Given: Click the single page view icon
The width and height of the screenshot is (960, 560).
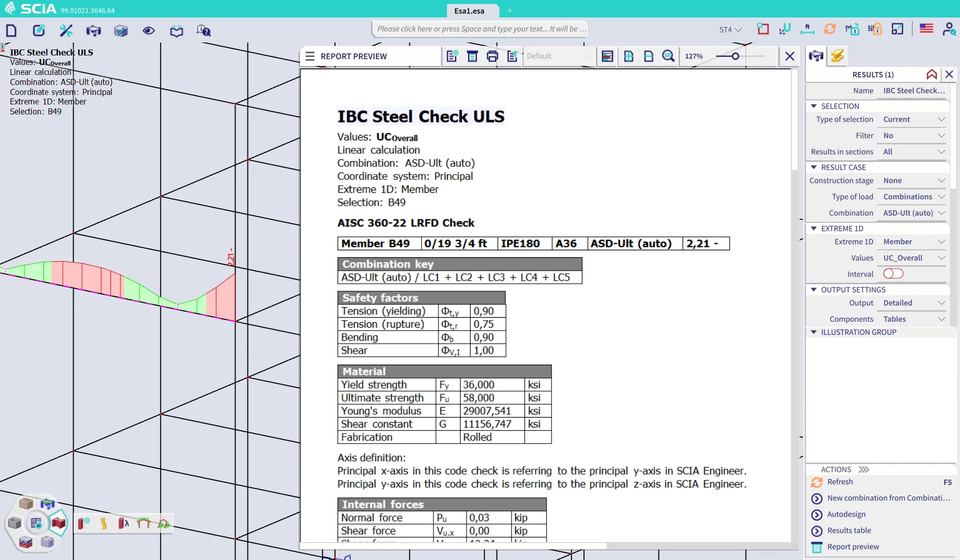Looking at the screenshot, I should click(648, 56).
